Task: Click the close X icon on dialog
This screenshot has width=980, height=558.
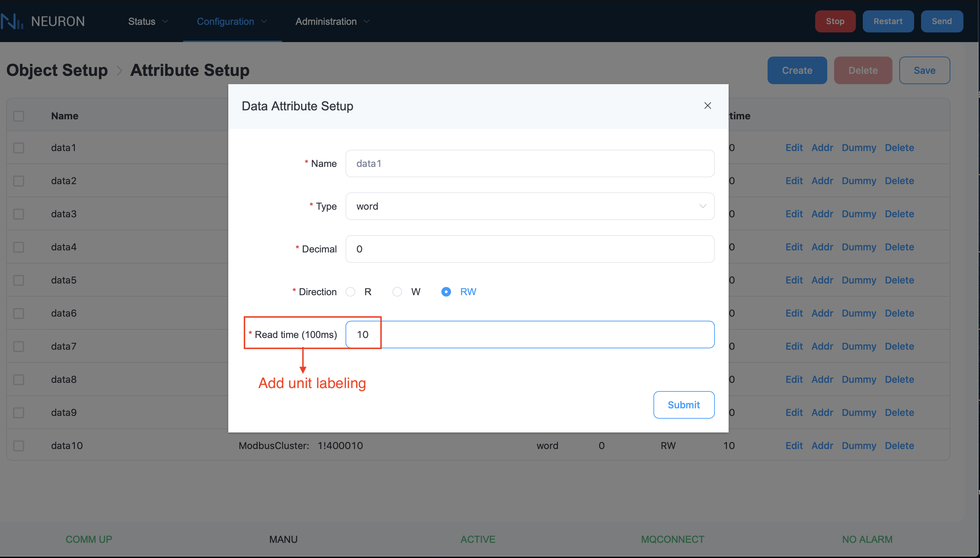Action: click(x=707, y=105)
